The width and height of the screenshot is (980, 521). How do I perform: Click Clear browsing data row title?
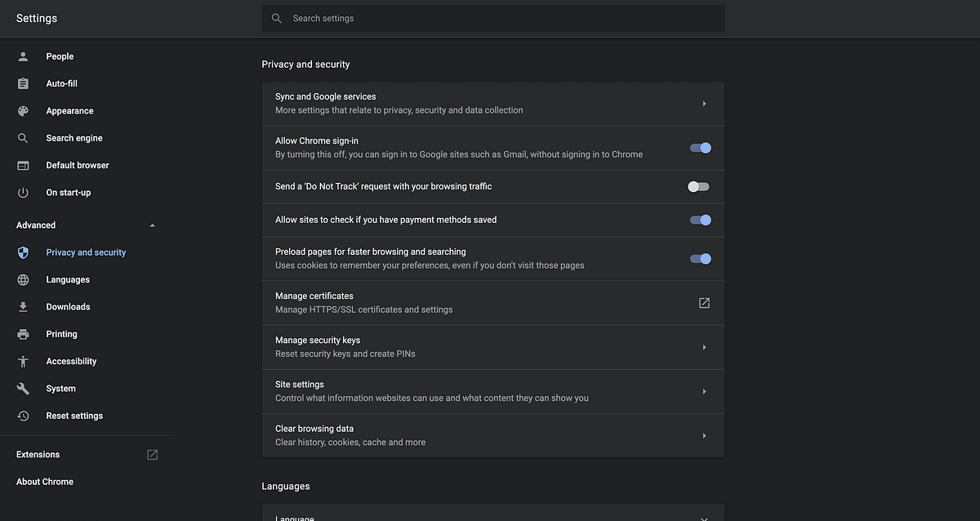(314, 428)
